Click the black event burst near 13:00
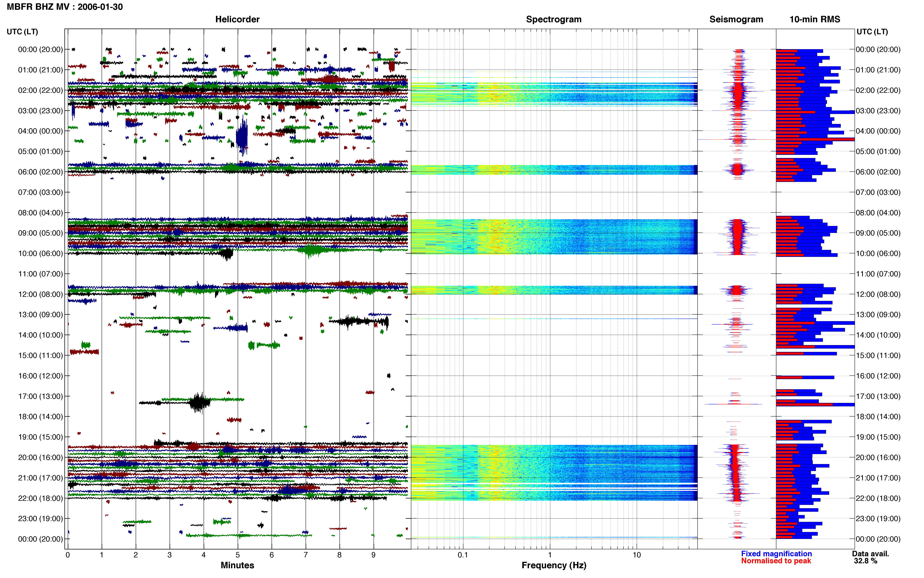Screen dimensions: 924x578 (x=359, y=321)
